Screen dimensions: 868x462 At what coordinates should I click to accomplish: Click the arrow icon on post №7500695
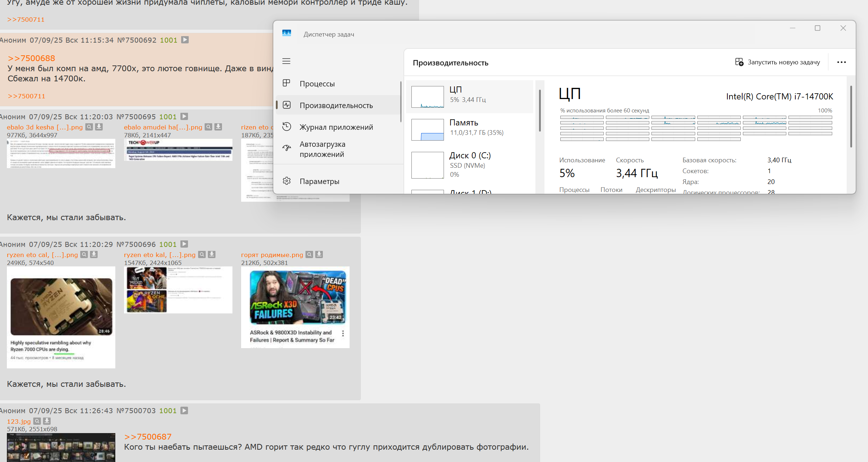184,116
